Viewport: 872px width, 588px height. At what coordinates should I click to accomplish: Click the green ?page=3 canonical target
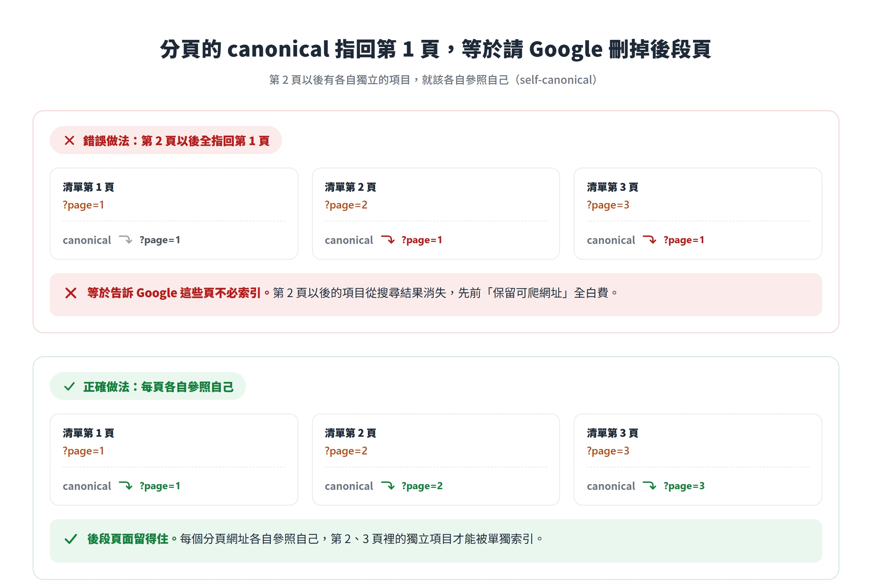pyautogui.click(x=684, y=486)
